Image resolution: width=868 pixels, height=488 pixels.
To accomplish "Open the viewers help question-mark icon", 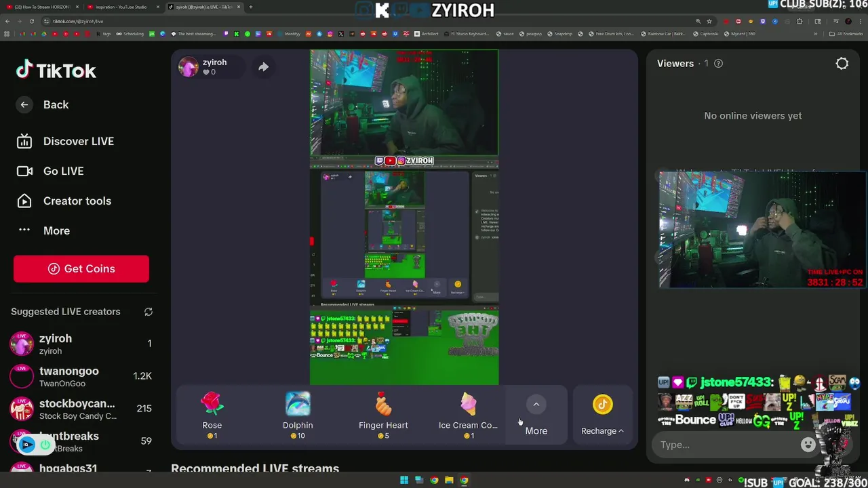I will click(x=718, y=63).
